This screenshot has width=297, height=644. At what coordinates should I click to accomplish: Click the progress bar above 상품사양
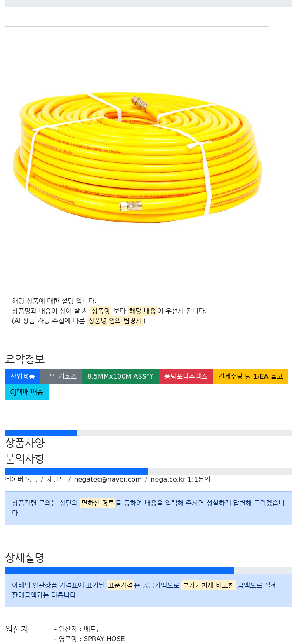pos(148,433)
